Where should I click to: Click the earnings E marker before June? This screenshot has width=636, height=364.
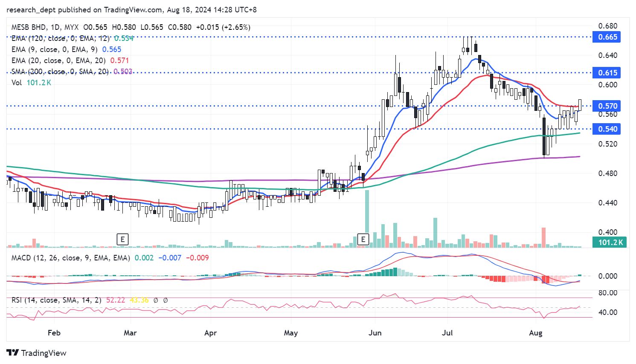pos(363,239)
